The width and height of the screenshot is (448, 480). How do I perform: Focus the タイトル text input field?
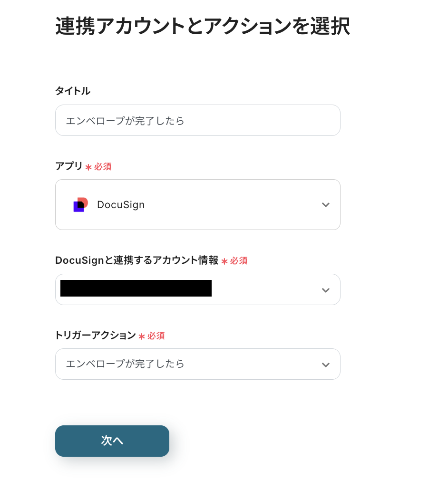click(x=197, y=121)
